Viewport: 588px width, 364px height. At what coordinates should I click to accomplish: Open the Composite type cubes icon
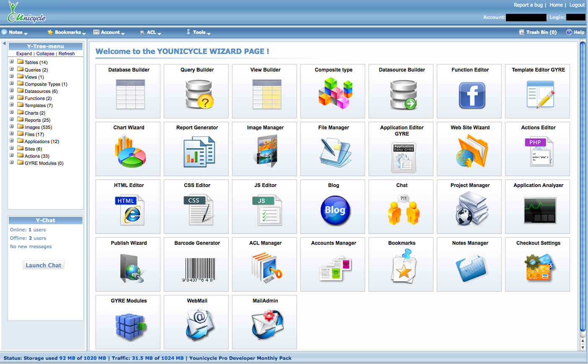tap(335, 95)
